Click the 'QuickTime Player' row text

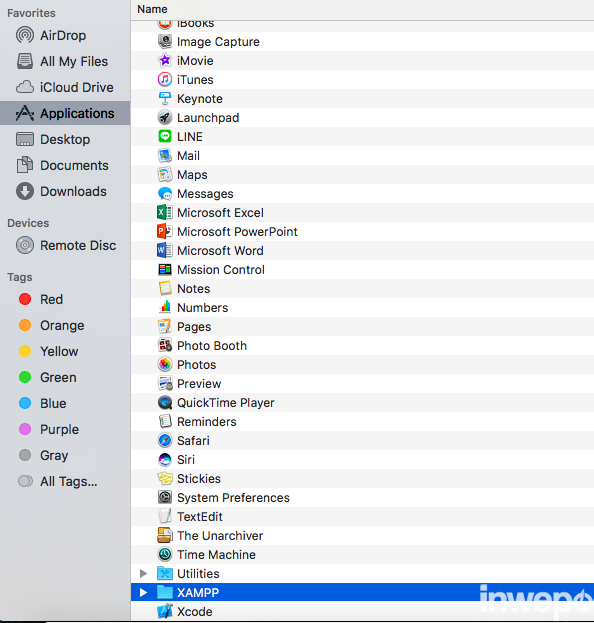coord(226,402)
